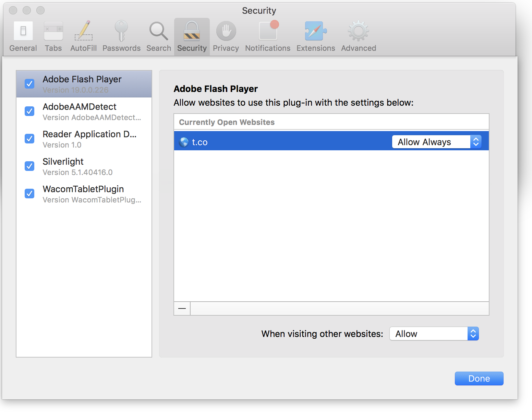Image resolution: width=532 pixels, height=420 pixels.
Task: Select AdobeAAMDetect in plug-in list
Action: pyautogui.click(x=84, y=112)
